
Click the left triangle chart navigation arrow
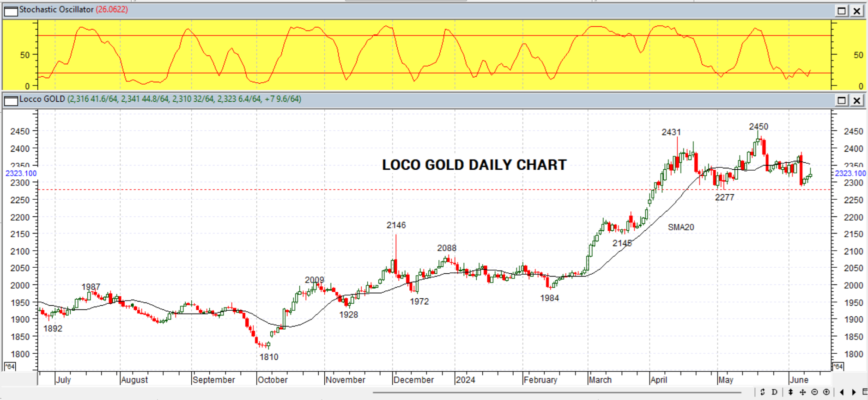tap(842, 392)
